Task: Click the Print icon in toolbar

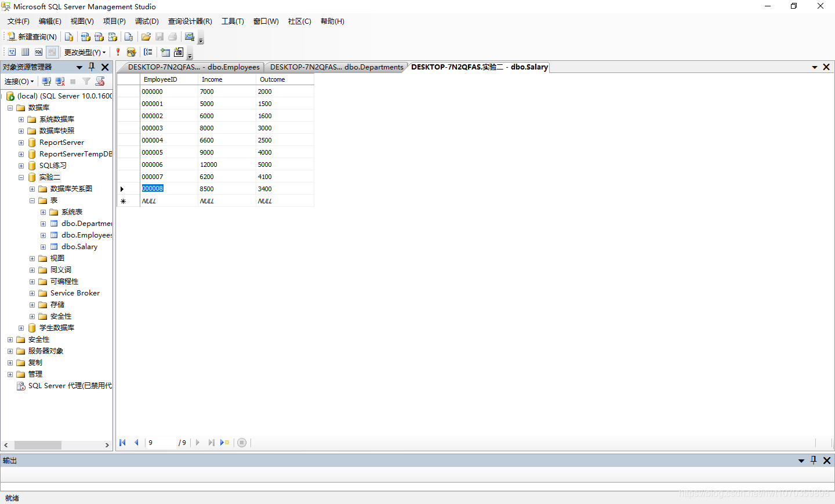Action: [173, 36]
